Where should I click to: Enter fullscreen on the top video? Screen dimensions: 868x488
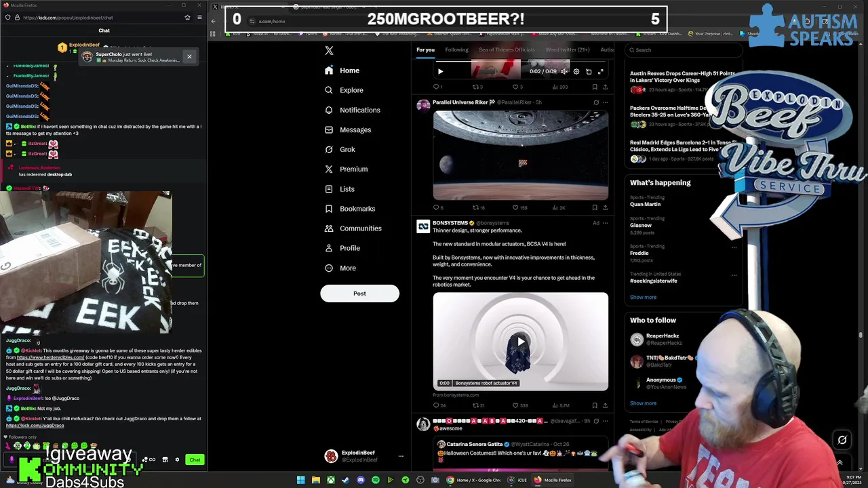tap(600, 71)
